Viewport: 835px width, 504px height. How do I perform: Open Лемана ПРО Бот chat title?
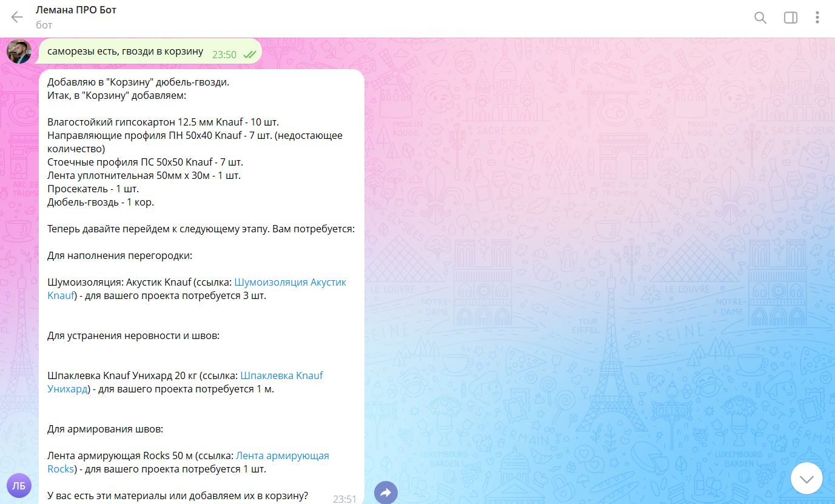[x=76, y=10]
